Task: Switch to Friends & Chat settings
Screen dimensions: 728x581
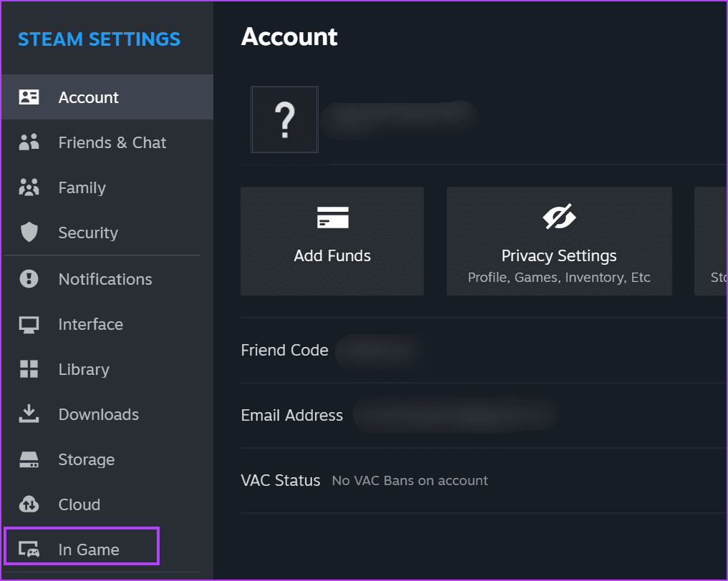Action: pos(107,142)
